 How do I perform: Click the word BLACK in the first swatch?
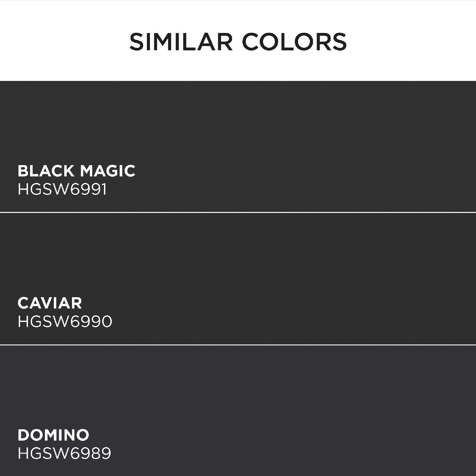click(46, 171)
